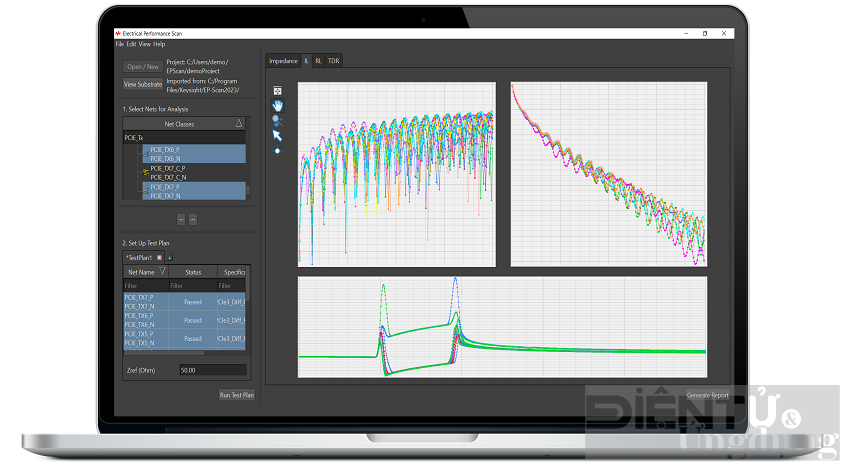The image size is (850, 471).
Task: Open the Help menu
Action: click(159, 44)
